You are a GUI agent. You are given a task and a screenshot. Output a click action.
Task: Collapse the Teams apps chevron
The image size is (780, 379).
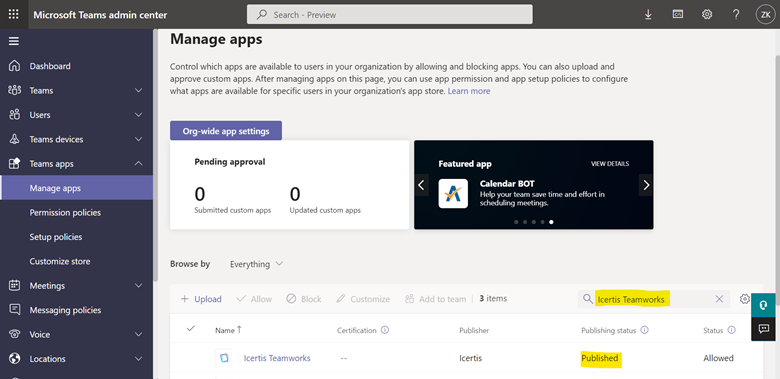tap(139, 163)
